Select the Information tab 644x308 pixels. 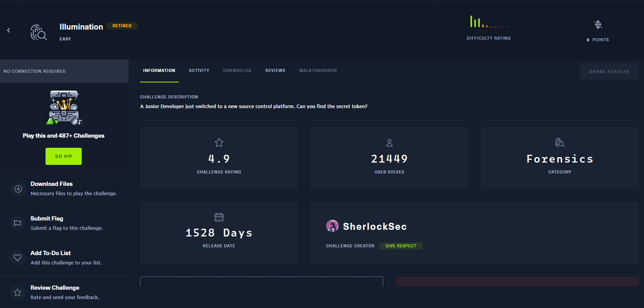tap(159, 71)
